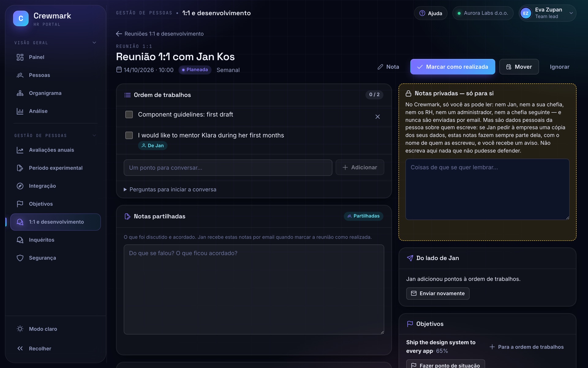This screenshot has height=368, width=588.
Task: Switch to Modo claro via the sun icon
Action: coord(20,329)
